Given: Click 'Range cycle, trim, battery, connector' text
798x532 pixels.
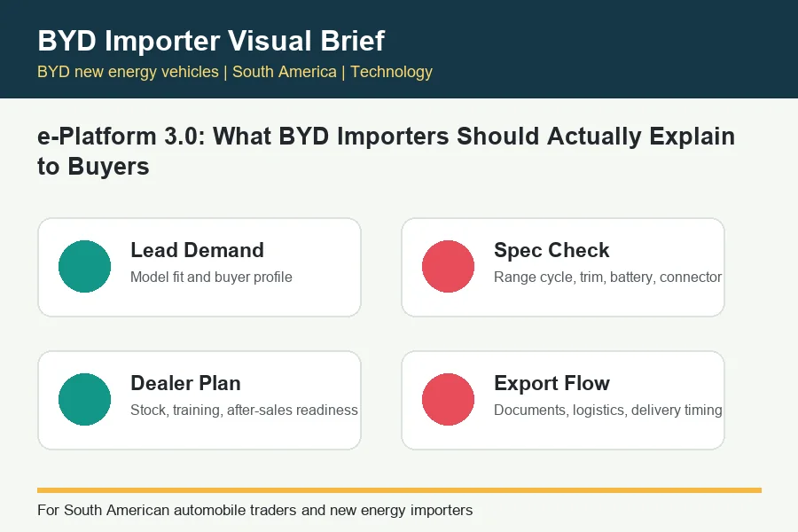Looking at the screenshot, I should pos(607,277).
